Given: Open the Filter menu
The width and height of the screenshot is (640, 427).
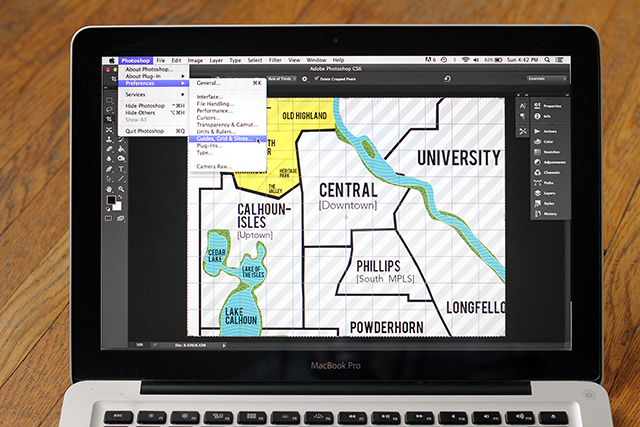Looking at the screenshot, I should point(275,60).
